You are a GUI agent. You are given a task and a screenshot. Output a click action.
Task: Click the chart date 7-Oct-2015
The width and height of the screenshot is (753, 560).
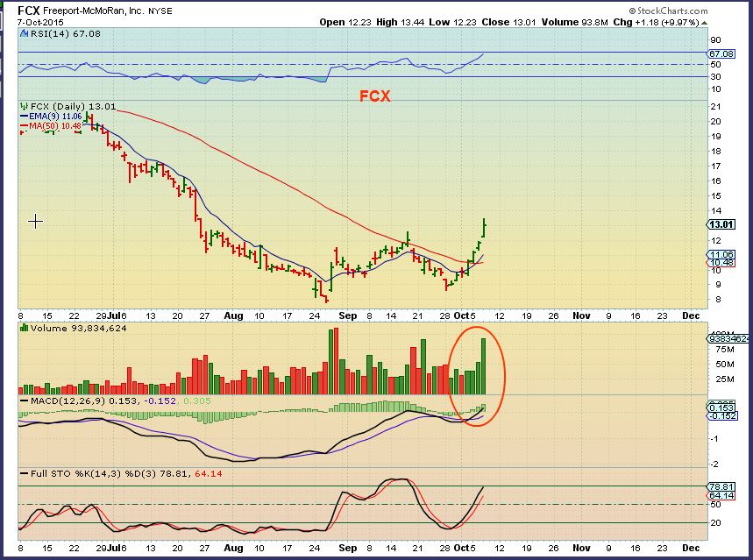(40, 22)
